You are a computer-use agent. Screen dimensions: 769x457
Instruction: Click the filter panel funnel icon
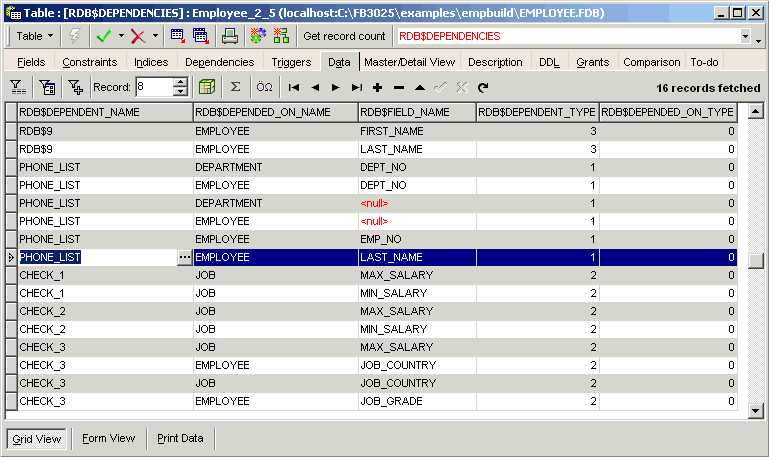(x=18, y=88)
